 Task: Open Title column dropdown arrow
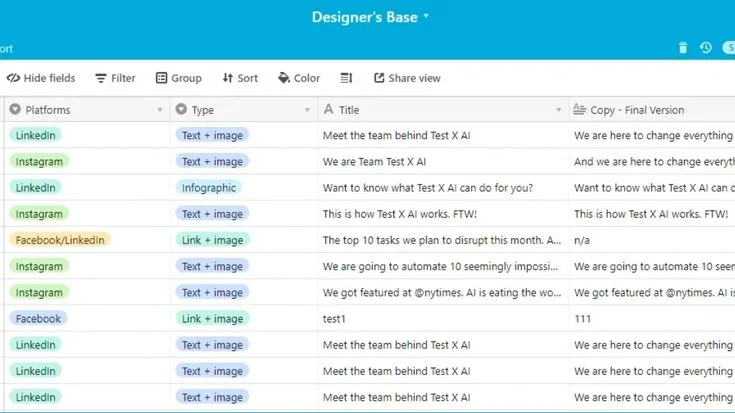(x=558, y=110)
